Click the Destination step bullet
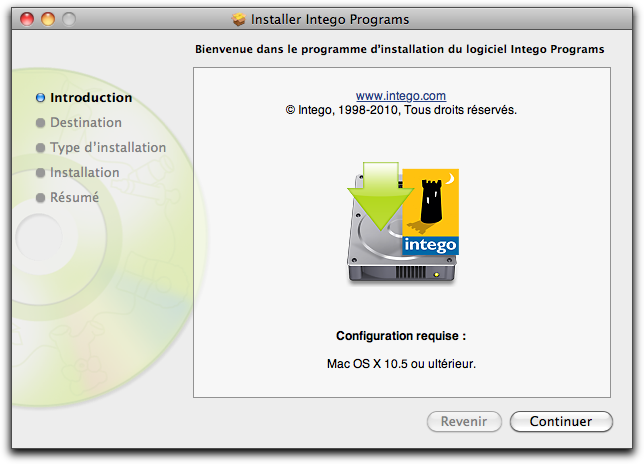 pyautogui.click(x=40, y=123)
